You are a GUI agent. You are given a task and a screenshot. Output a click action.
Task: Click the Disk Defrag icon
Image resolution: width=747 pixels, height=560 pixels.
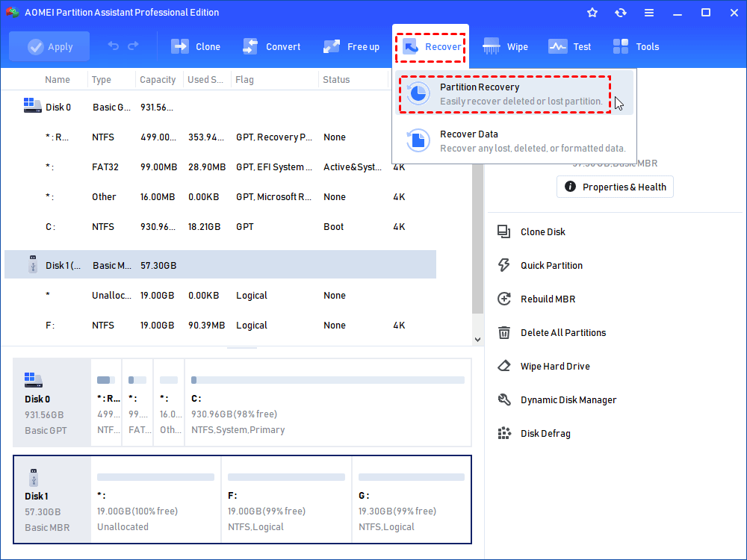(503, 433)
